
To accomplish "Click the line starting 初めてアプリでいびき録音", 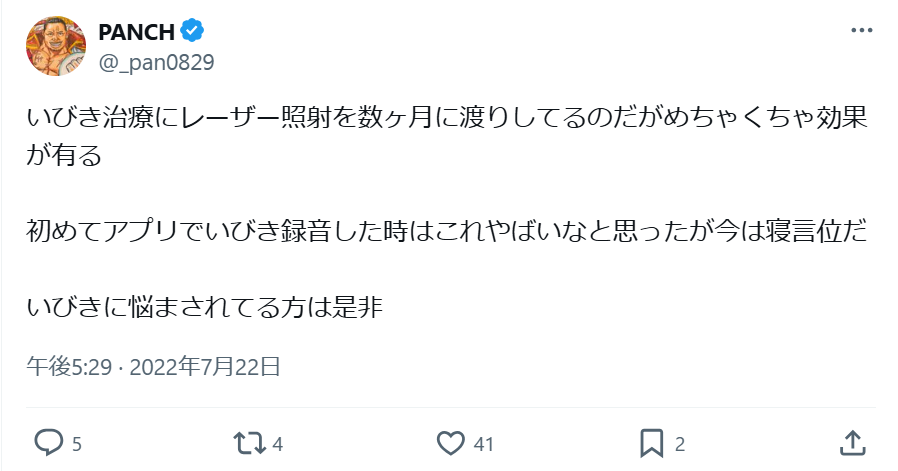I will [x=447, y=231].
